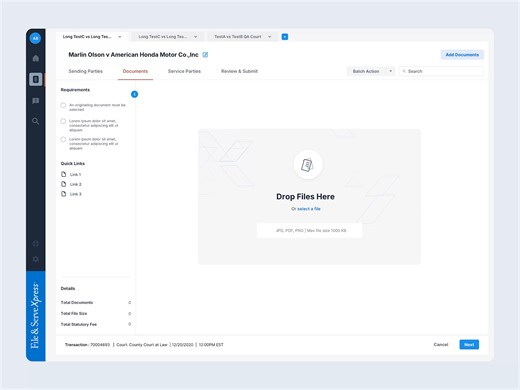Open the Batch Action dropdown
520x390 pixels.
371,71
